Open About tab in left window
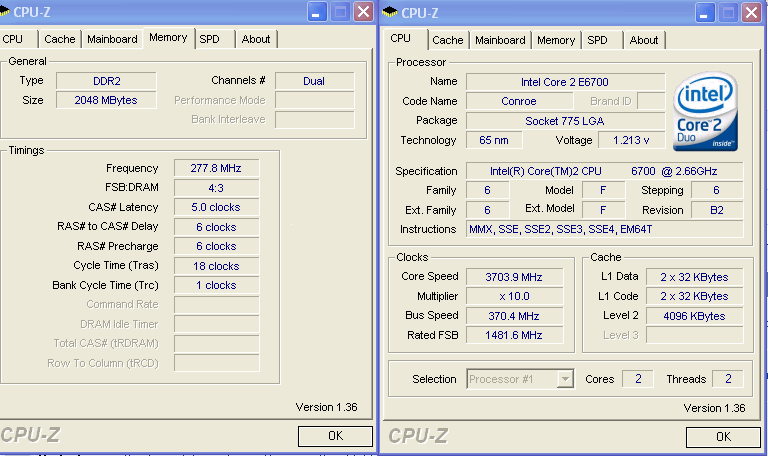The height and width of the screenshot is (456, 768). coord(256,39)
